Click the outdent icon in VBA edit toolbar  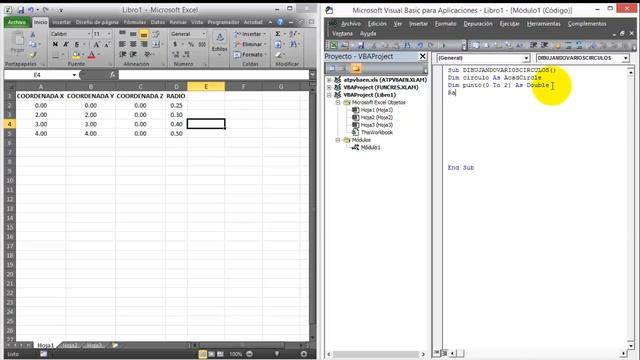coord(544,45)
